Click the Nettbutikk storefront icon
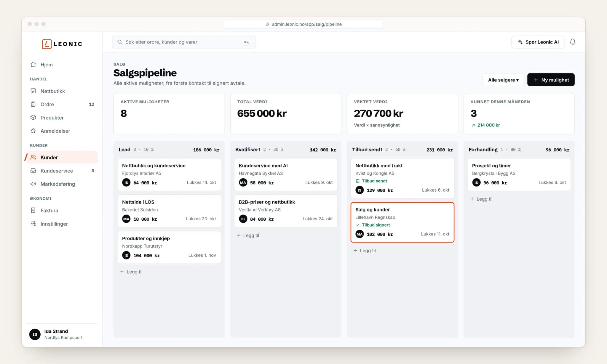The image size is (607, 364). [33, 91]
